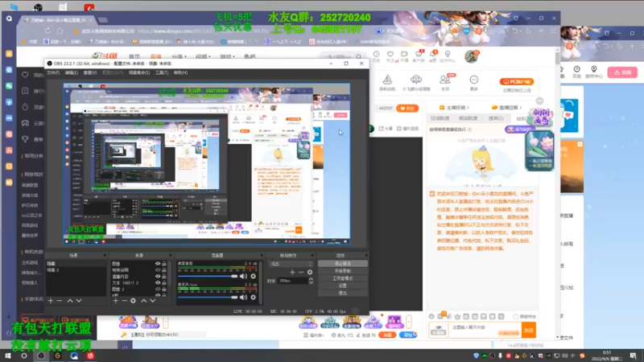Move scene up in OBS scenes list
The image size is (644, 362).
click(70, 301)
